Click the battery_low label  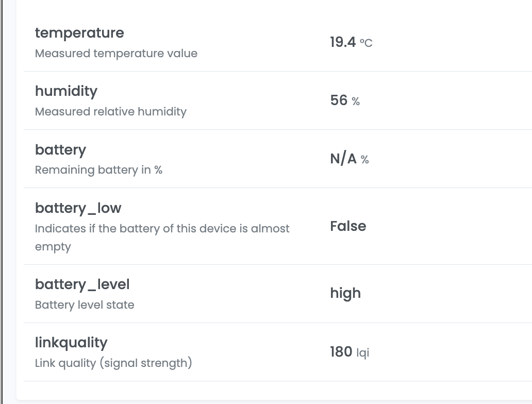78,208
